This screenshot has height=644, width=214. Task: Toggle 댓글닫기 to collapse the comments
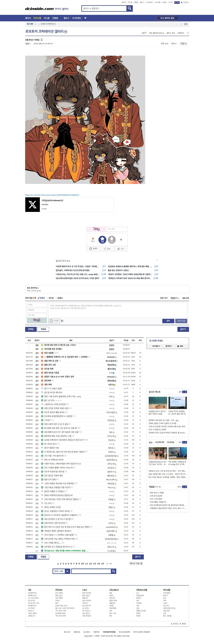[x=175, y=298]
